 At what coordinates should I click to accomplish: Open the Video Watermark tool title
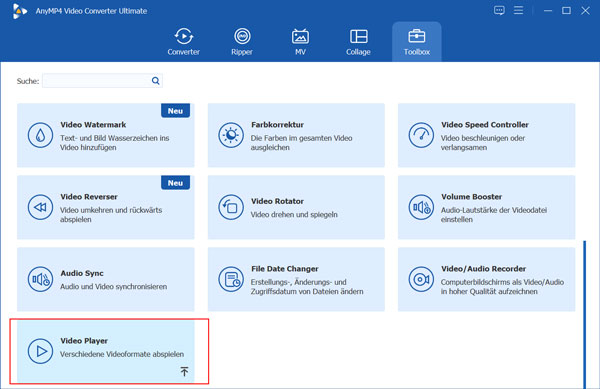coord(93,125)
